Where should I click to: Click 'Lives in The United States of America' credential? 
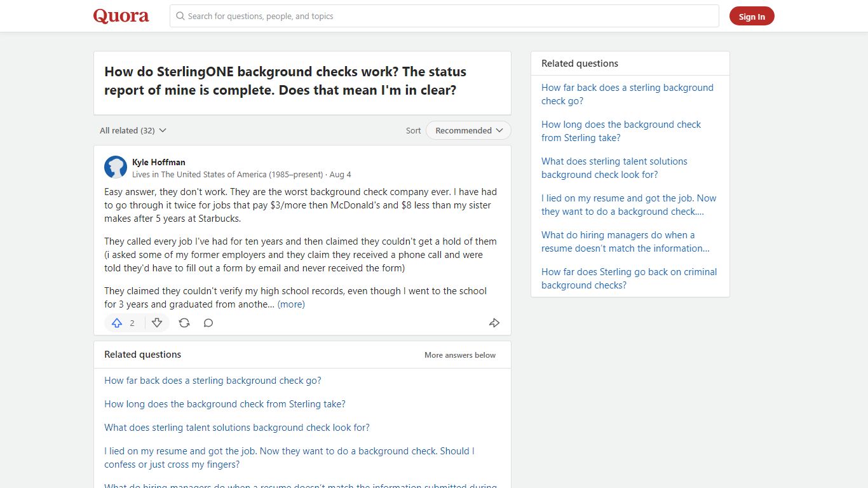[227, 174]
